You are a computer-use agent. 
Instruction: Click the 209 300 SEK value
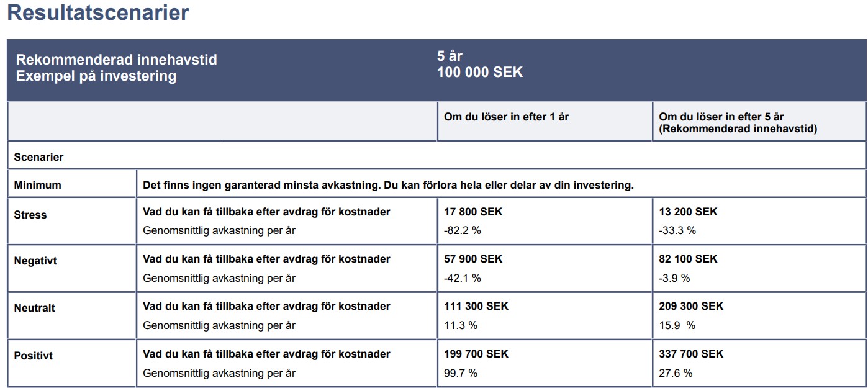691,306
